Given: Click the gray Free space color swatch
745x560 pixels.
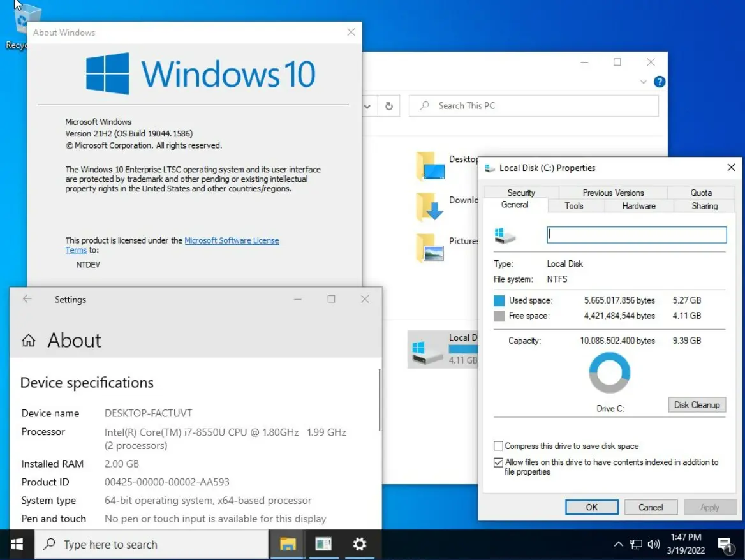Looking at the screenshot, I should click(499, 316).
